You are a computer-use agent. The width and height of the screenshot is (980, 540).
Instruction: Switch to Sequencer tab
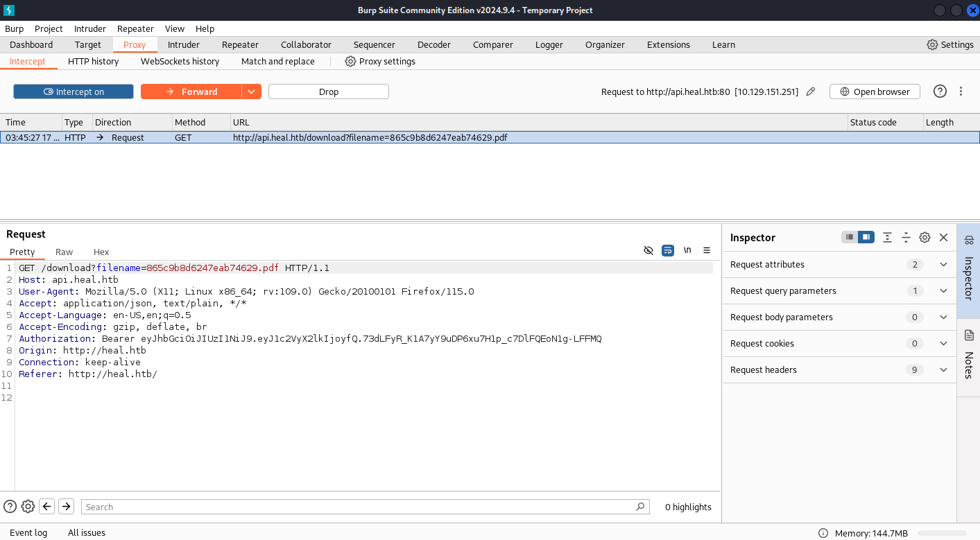click(374, 44)
